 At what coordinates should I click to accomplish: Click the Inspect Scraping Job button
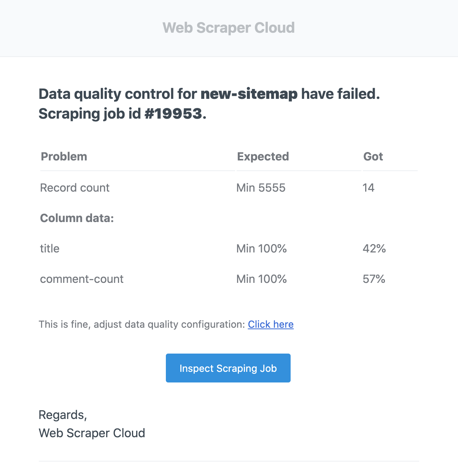pos(228,368)
